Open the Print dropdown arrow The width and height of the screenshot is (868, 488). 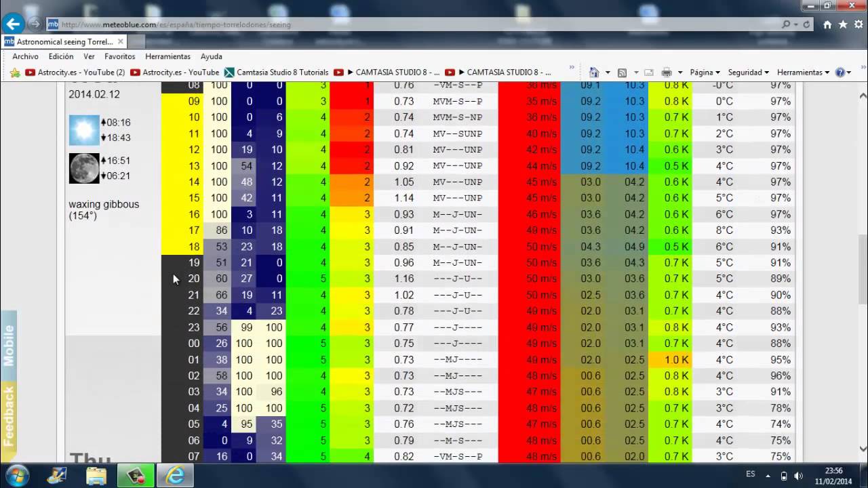tap(680, 73)
